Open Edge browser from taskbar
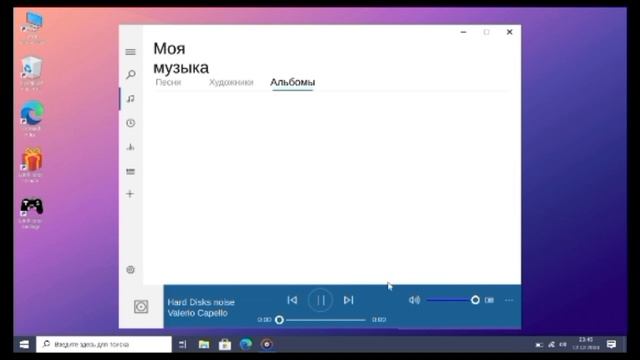The image size is (640, 360). [246, 344]
